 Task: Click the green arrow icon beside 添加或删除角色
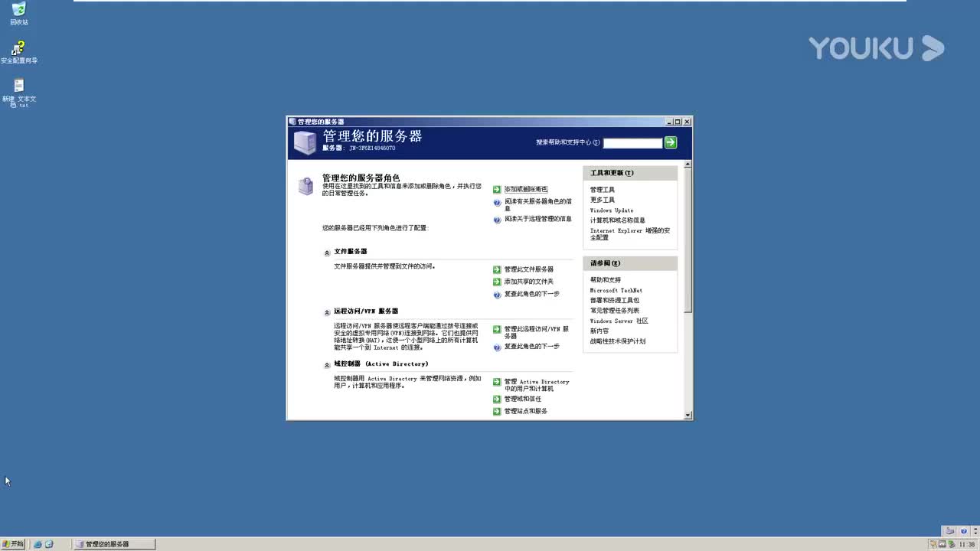(496, 190)
